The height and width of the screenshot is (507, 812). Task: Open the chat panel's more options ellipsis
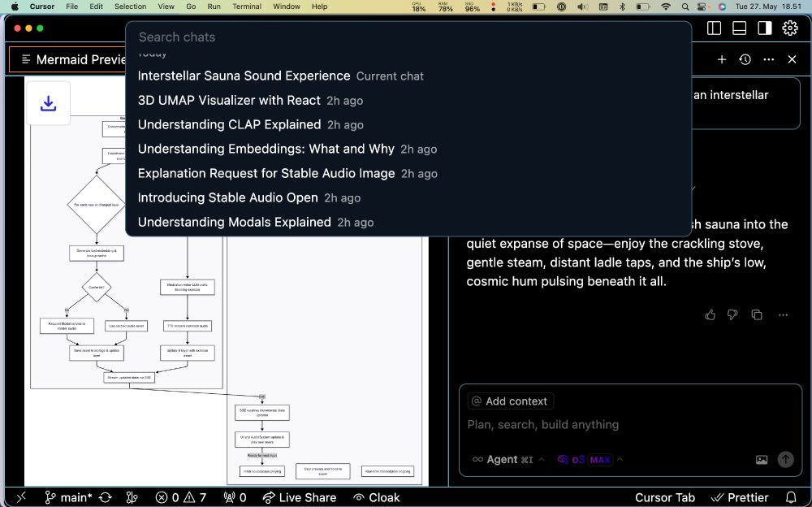coord(768,59)
